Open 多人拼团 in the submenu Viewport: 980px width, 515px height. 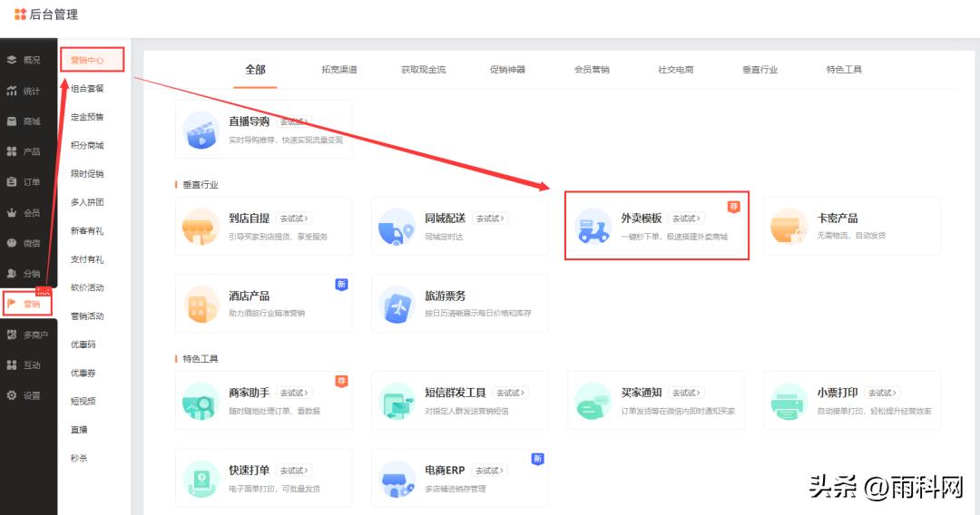(x=87, y=202)
